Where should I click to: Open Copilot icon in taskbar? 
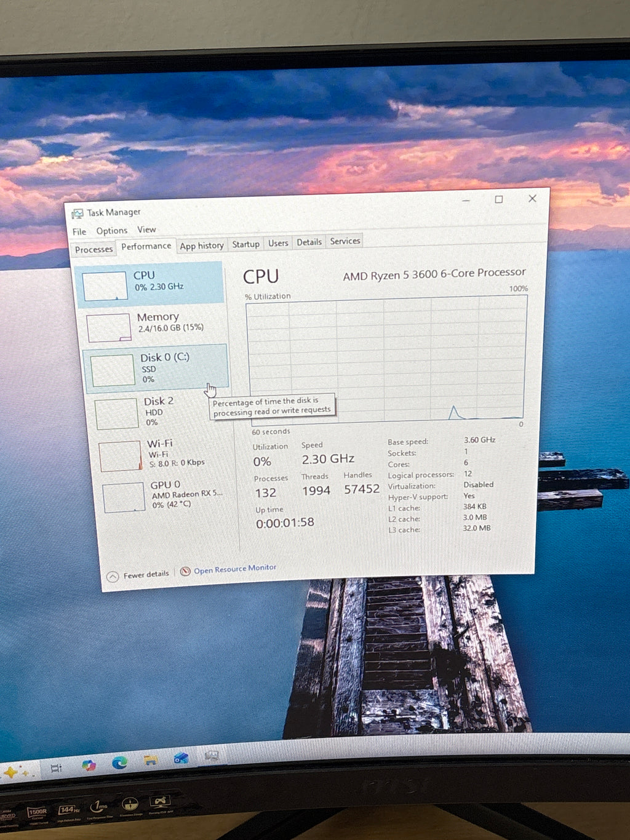pyautogui.click(x=89, y=765)
